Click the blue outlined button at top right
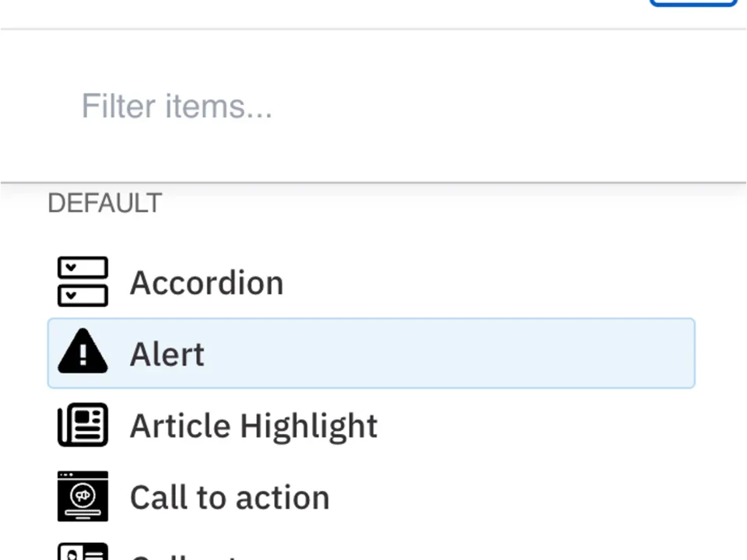This screenshot has width=747, height=560. [x=693, y=4]
